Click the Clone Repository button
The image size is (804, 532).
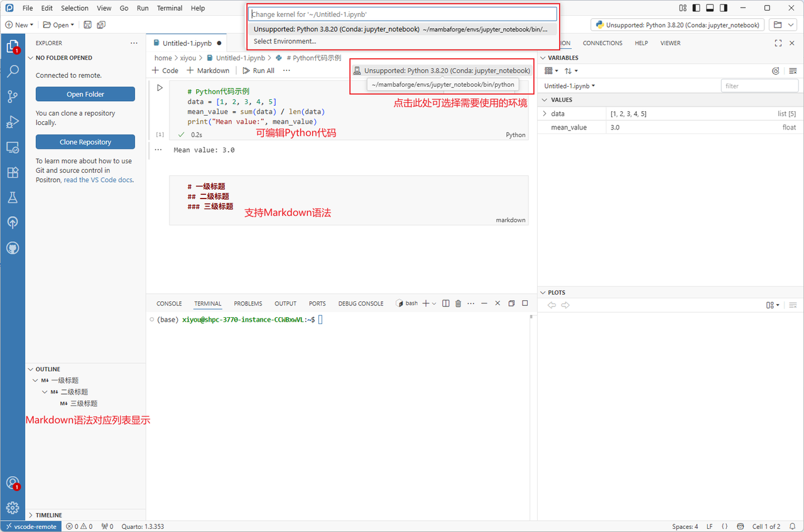coord(85,142)
